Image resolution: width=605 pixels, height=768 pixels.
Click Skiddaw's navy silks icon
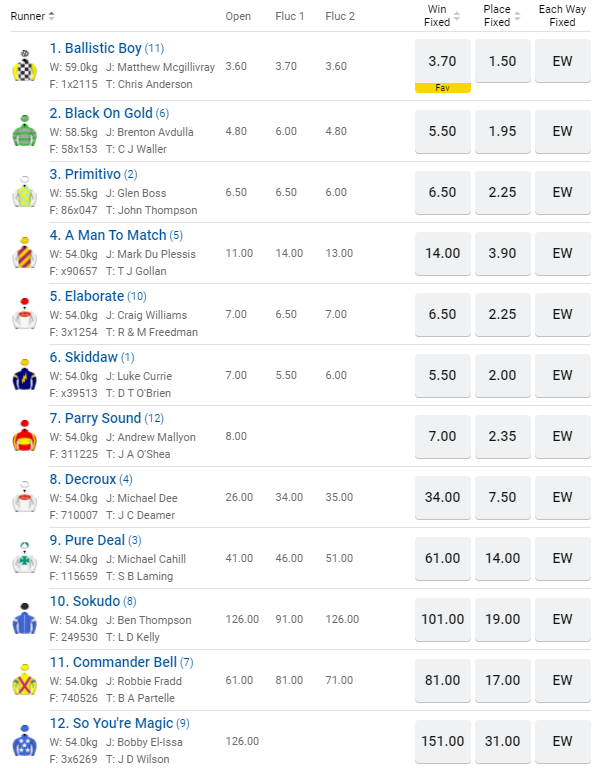click(24, 374)
